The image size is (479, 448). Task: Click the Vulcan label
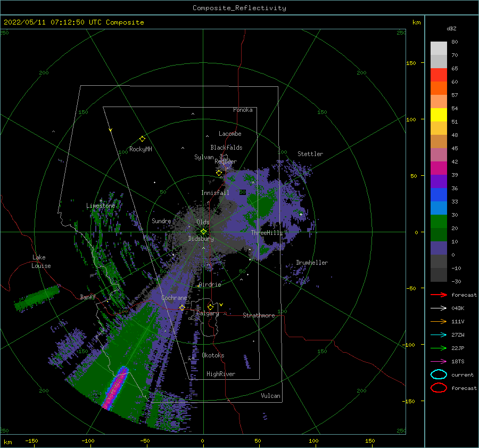click(270, 396)
